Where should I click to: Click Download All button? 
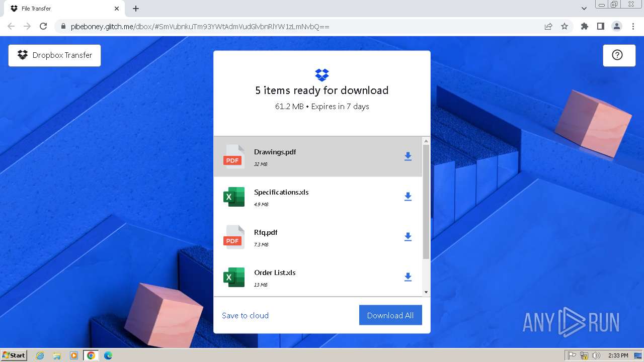coord(390,315)
